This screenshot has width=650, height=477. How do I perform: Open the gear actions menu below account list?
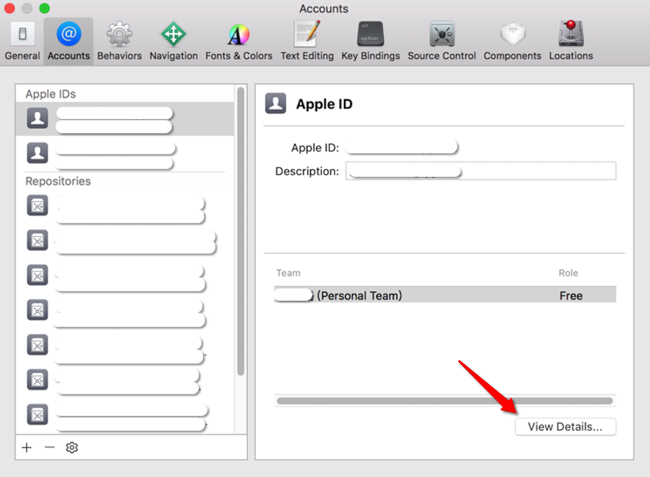72,448
